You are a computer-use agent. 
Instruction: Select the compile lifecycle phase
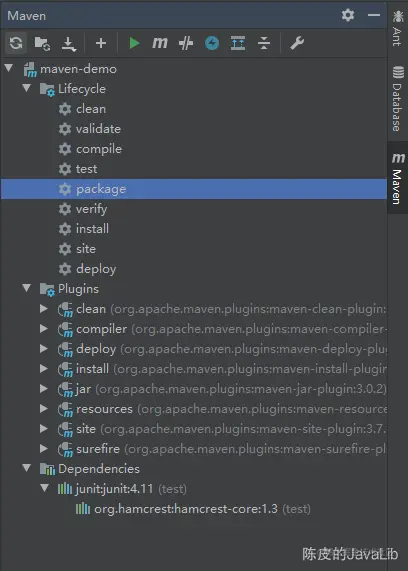193,149
